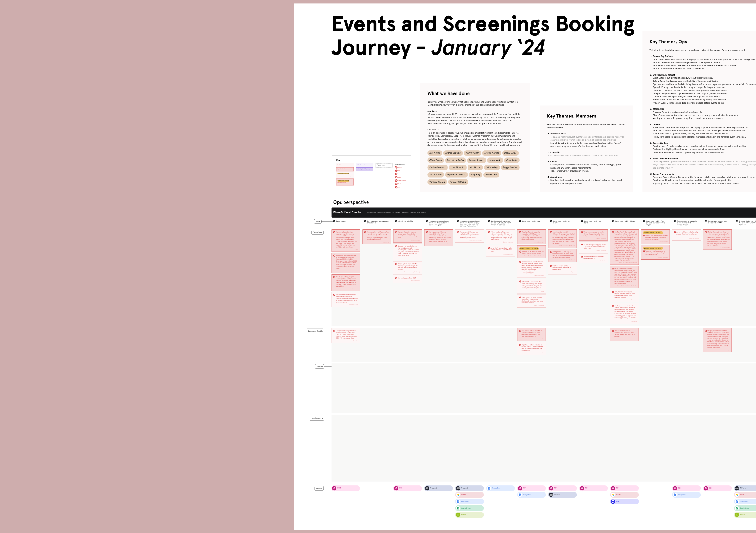Viewport: 756px width, 533px height.
Task: Select the Ops perspective heading
Action: tap(351, 202)
